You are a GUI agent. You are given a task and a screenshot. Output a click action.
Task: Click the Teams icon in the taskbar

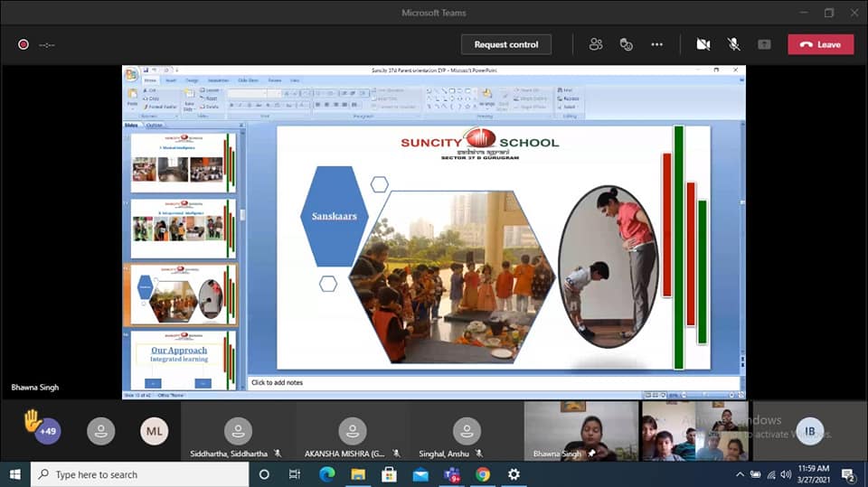point(452,474)
